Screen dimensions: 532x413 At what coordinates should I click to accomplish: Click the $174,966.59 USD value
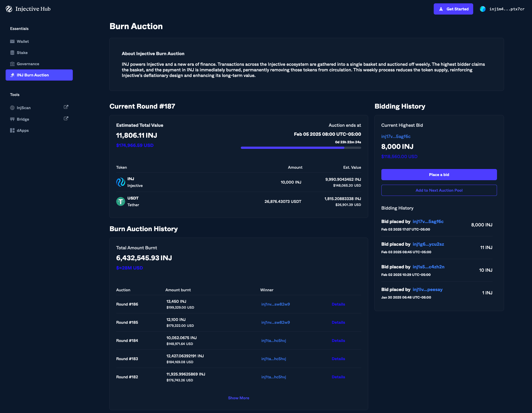pos(135,146)
